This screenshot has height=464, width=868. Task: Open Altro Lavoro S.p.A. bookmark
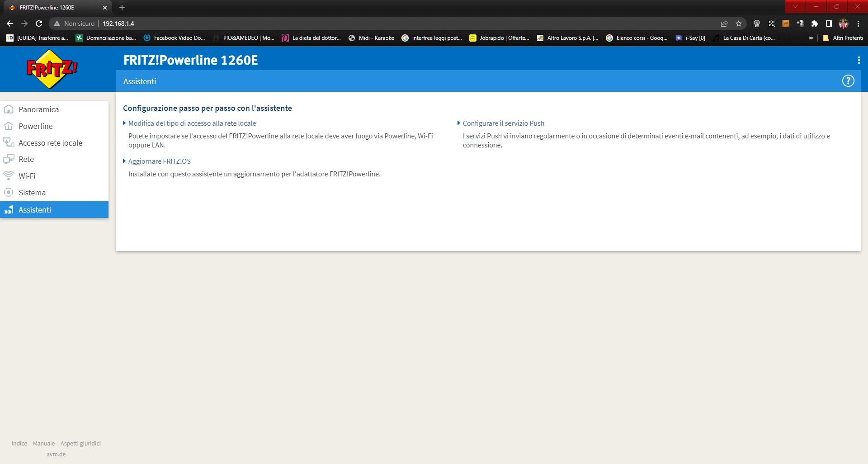click(568, 38)
